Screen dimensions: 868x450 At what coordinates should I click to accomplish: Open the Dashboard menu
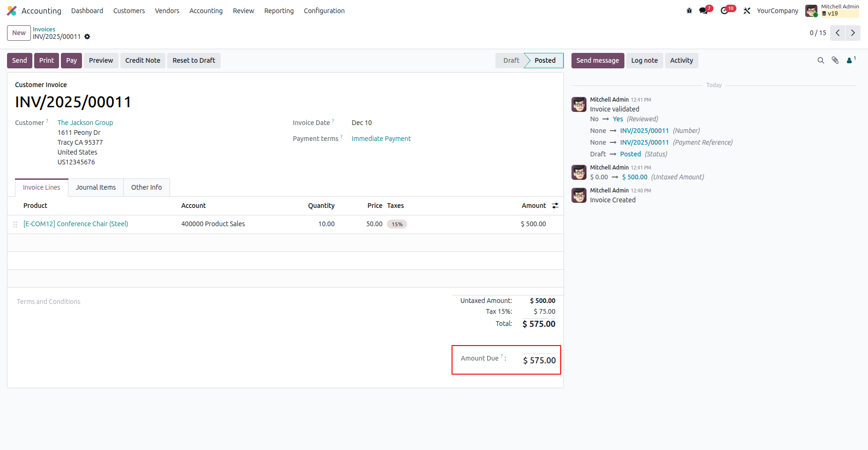(x=87, y=11)
